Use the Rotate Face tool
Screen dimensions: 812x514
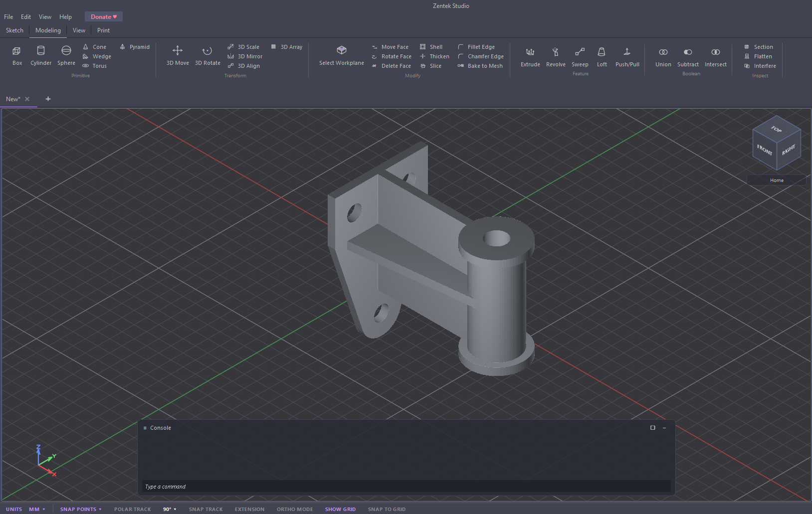[x=392, y=56]
